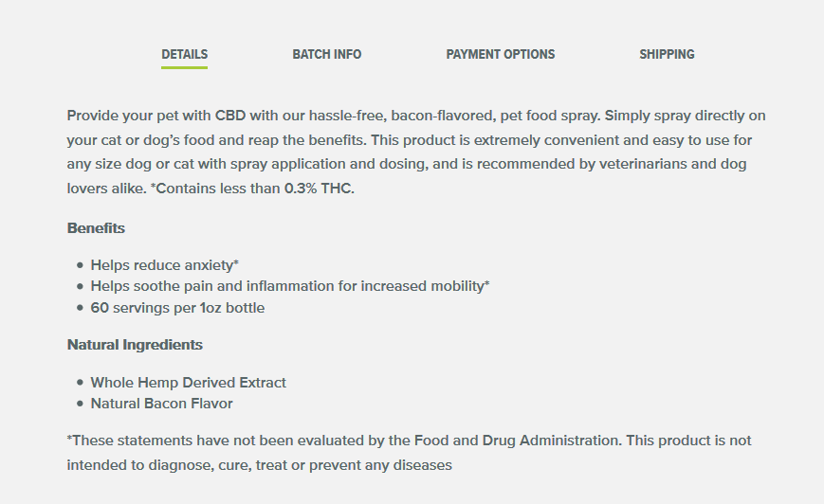Click the 'Natural Bacon Flavor' ingredient

click(161, 404)
